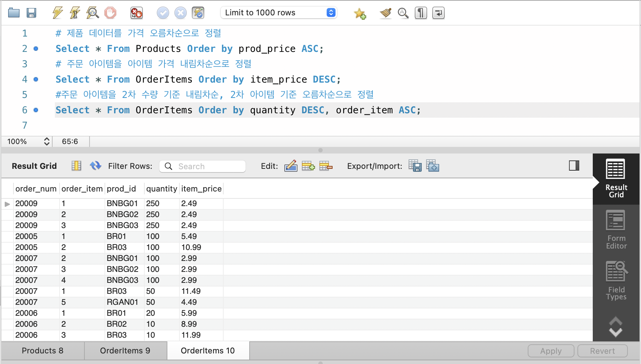Image resolution: width=641 pixels, height=364 pixels.
Task: Open a SQL script file folder icon
Action: coord(14,13)
